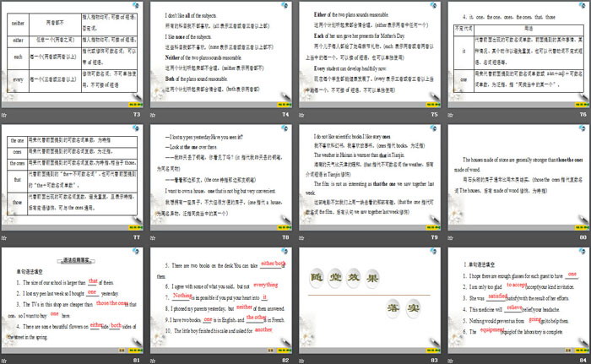Click the animation star icon under slide 78
591x364 pixels.
pyautogui.click(x=153, y=237)
